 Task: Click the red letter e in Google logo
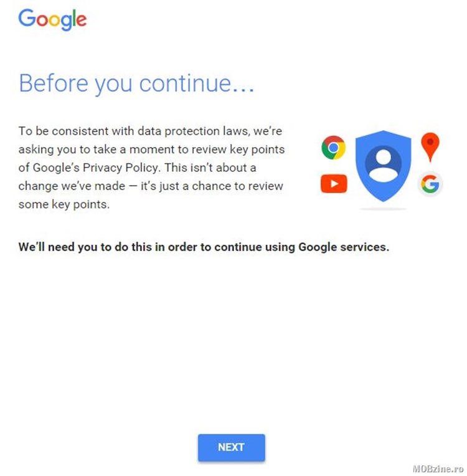(81, 21)
